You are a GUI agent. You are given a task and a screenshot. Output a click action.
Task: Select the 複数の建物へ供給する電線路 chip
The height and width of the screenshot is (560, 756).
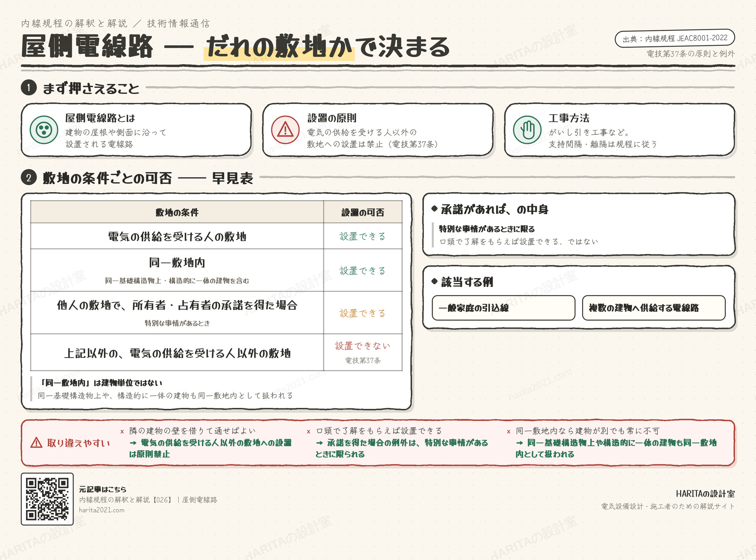point(654,308)
